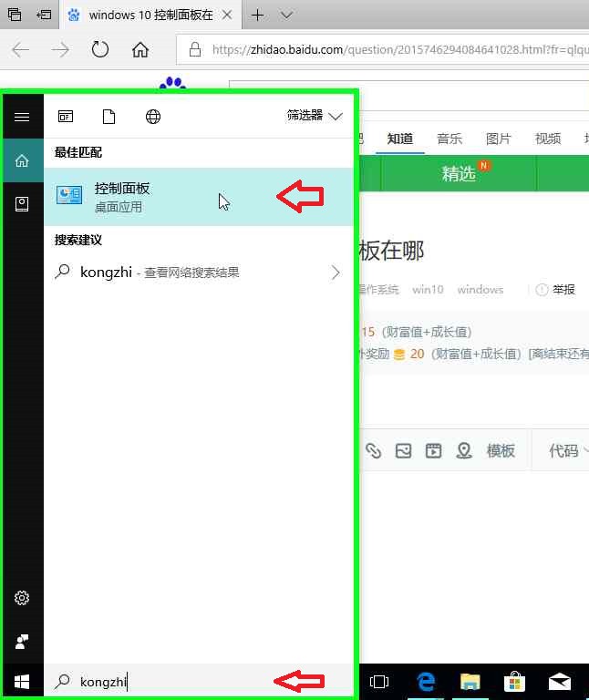Open Microsoft Store from the taskbar

pos(514,682)
